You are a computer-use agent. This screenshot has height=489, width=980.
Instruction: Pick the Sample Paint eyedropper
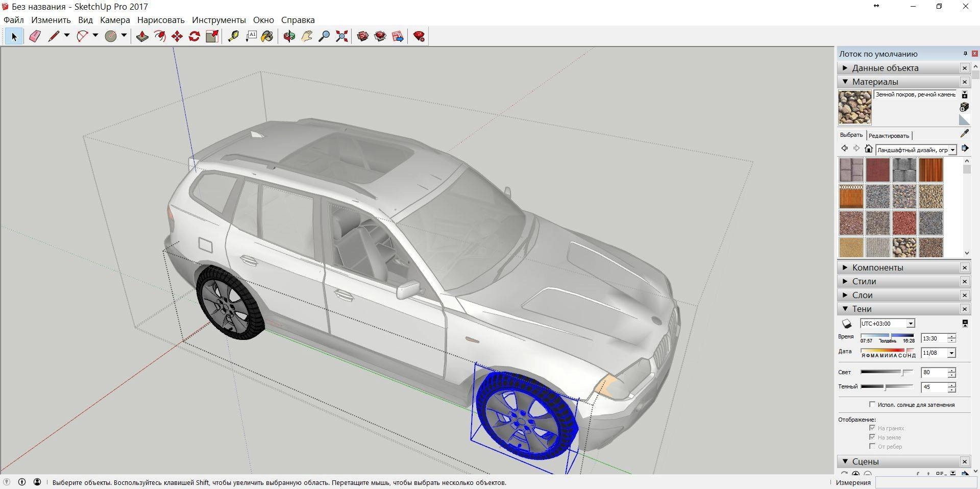pos(964,134)
